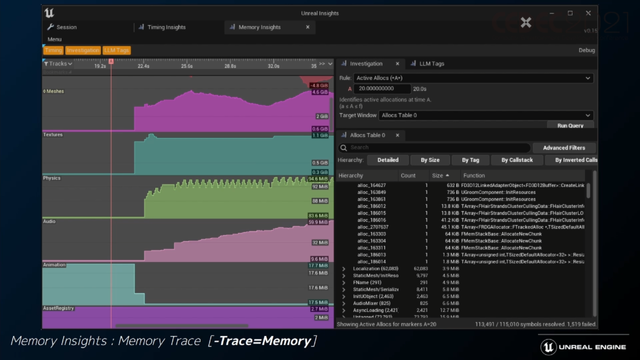
Task: Toggle the Timing view button
Action: [x=53, y=50]
